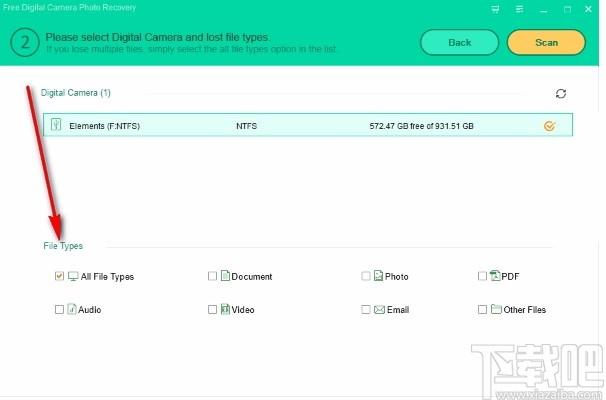606x400 pixels.
Task: Check the Email file type checkbox
Action: [366, 310]
